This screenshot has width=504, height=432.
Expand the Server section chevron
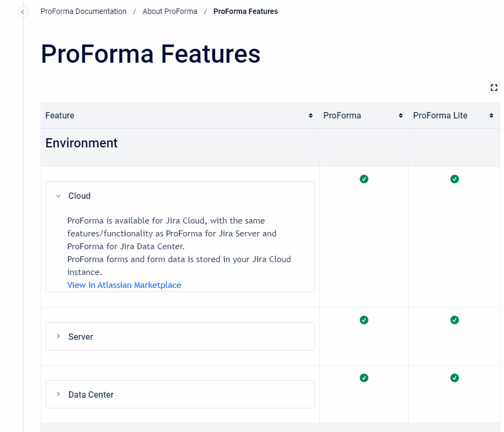[x=58, y=336]
